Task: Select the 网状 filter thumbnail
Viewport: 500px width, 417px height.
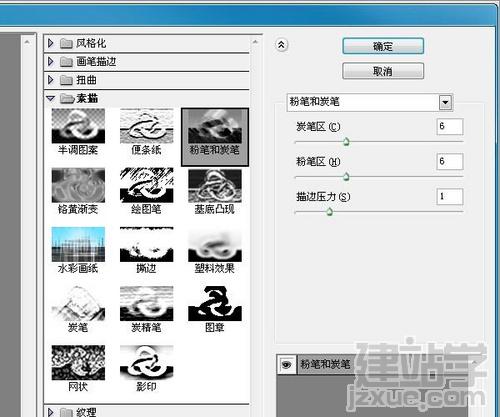Action: 78,363
